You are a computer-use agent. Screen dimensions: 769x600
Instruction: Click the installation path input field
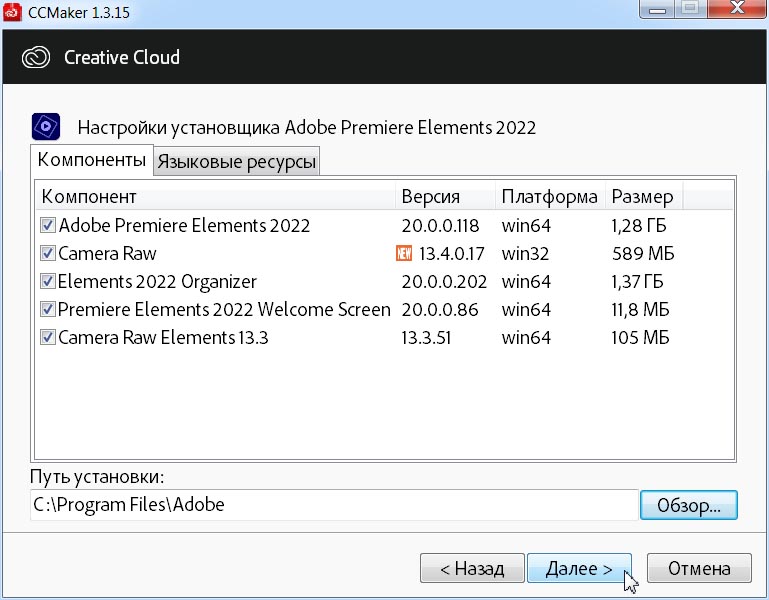pos(334,505)
